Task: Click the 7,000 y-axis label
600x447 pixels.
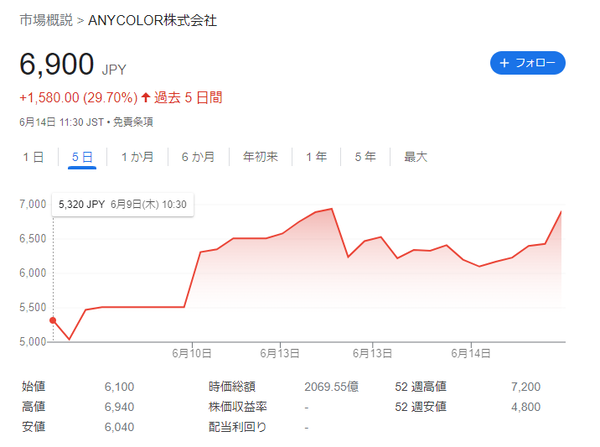Action: click(x=33, y=204)
